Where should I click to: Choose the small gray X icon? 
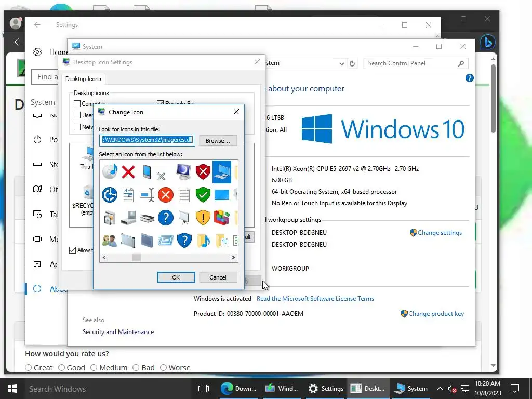tap(161, 176)
